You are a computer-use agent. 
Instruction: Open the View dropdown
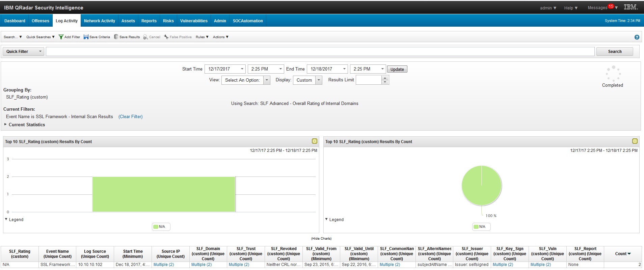[x=267, y=80]
